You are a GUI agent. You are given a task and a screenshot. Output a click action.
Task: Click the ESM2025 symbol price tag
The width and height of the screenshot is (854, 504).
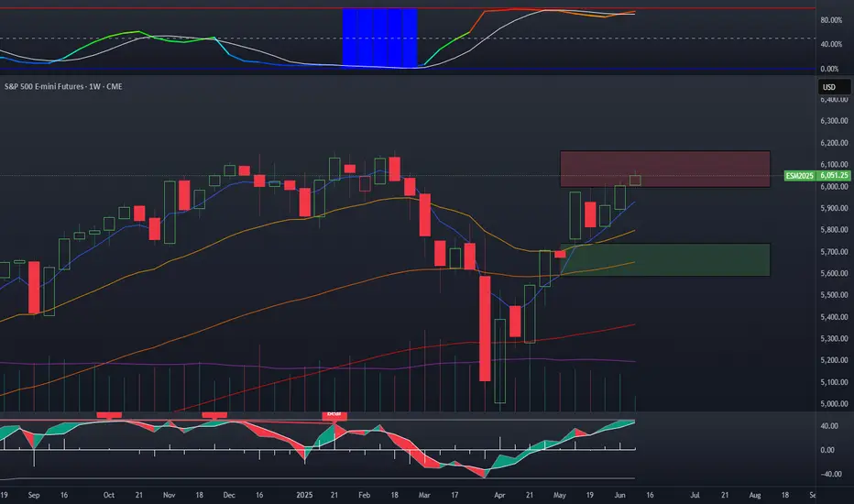point(800,175)
